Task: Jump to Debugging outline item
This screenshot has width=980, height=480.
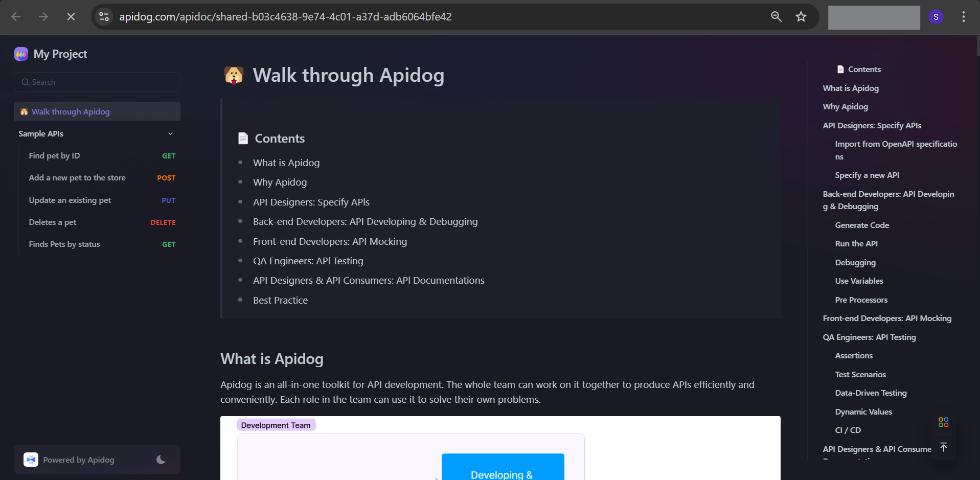Action: pyautogui.click(x=855, y=262)
